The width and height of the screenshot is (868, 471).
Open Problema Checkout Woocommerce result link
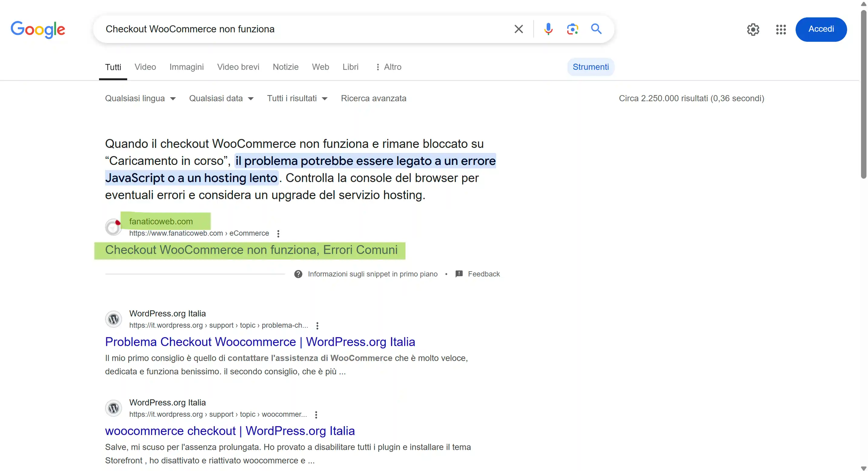(x=260, y=342)
